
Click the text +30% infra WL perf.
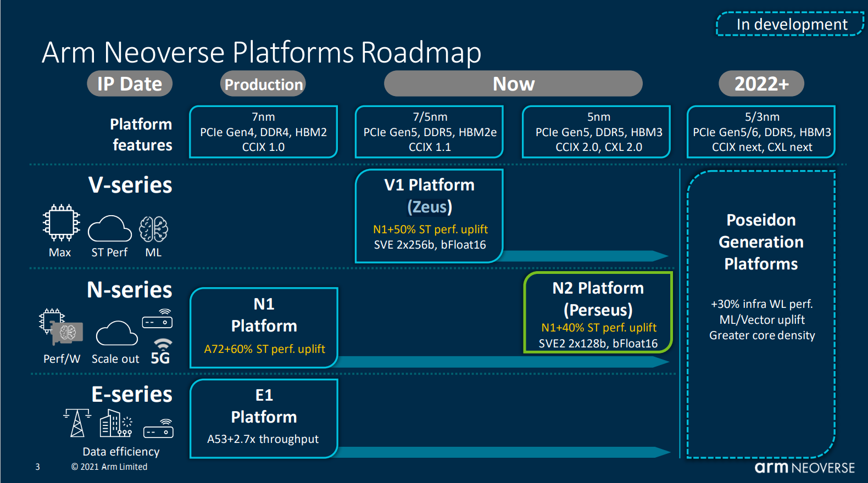(761, 304)
